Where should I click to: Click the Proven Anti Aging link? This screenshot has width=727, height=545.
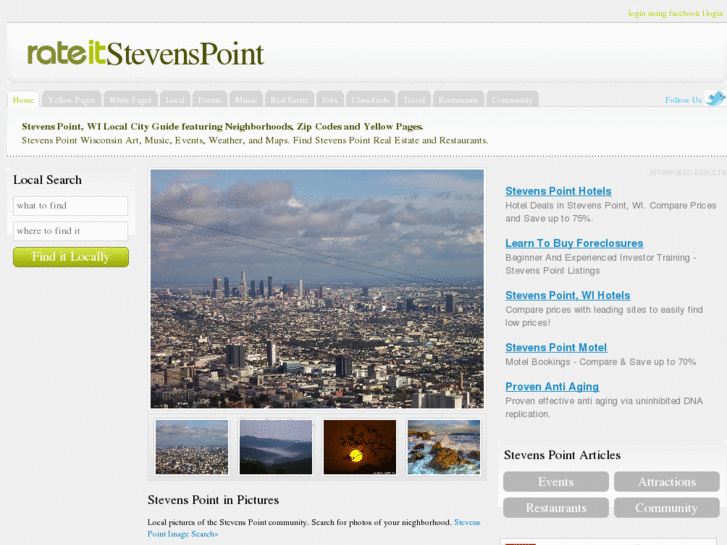coord(552,386)
